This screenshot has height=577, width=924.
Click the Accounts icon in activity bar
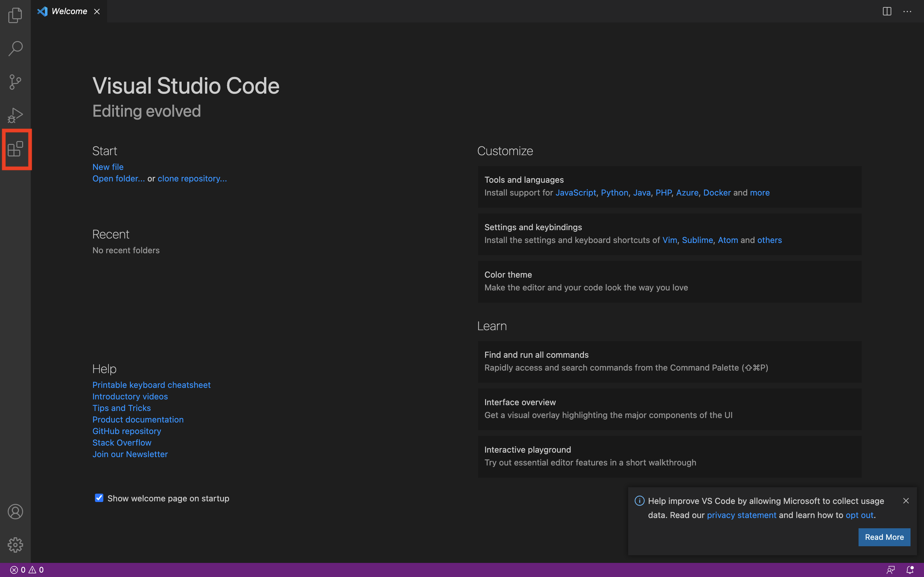click(x=15, y=512)
